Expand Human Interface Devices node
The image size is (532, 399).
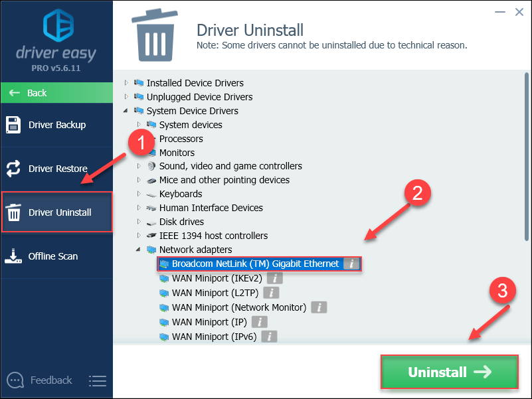pyautogui.click(x=139, y=208)
